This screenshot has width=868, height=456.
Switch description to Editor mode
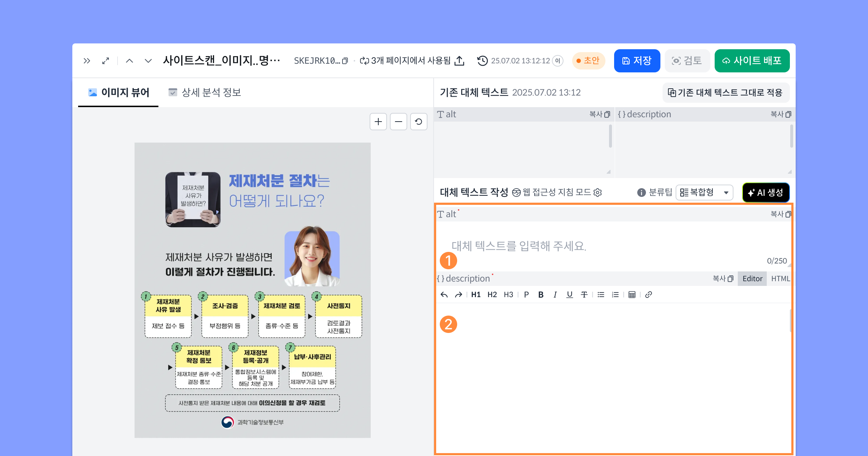coord(752,279)
